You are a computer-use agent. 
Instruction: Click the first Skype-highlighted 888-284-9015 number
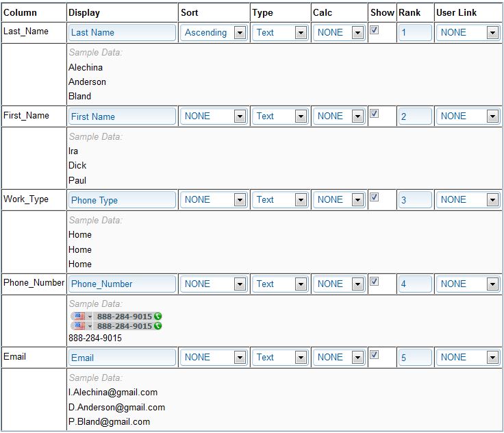tap(124, 317)
